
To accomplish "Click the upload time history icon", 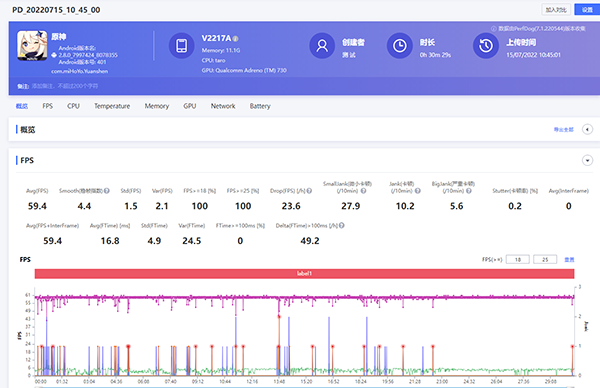I will [x=486, y=46].
